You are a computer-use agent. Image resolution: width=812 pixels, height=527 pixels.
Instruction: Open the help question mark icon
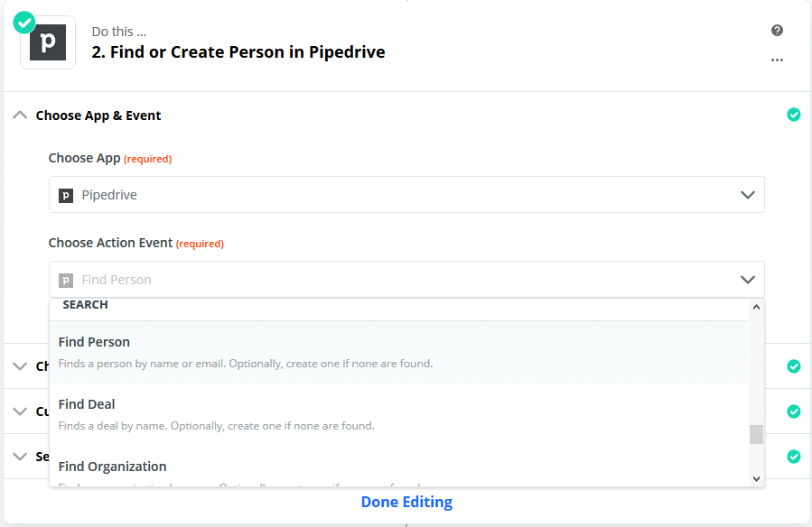(x=777, y=31)
